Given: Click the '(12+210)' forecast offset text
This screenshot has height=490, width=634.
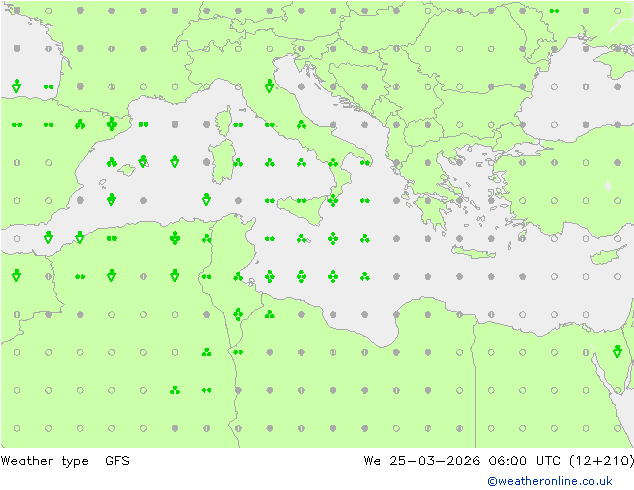Looking at the screenshot, I should [601, 460].
